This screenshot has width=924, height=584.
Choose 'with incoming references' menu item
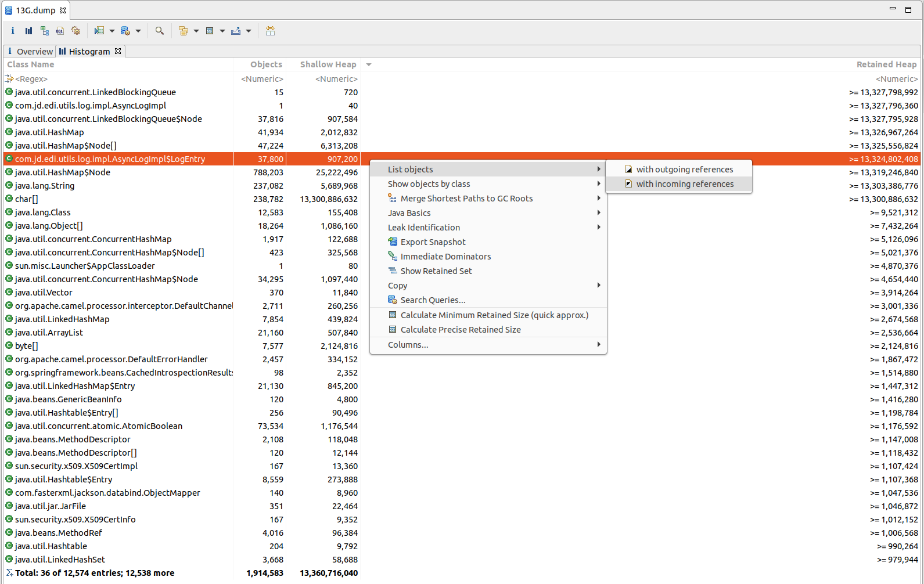point(679,183)
